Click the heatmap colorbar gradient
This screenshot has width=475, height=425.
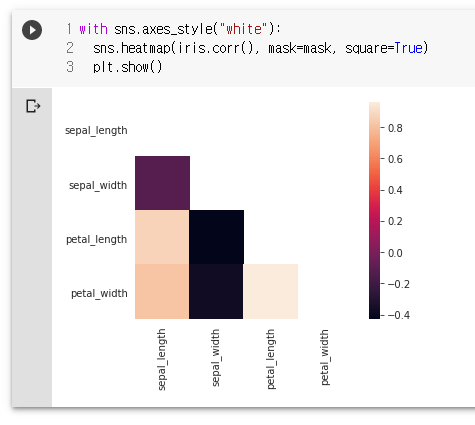pyautogui.click(x=374, y=211)
